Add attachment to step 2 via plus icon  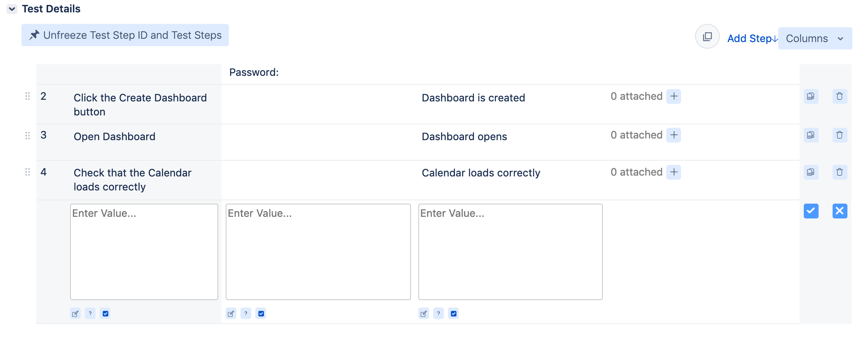click(x=674, y=96)
